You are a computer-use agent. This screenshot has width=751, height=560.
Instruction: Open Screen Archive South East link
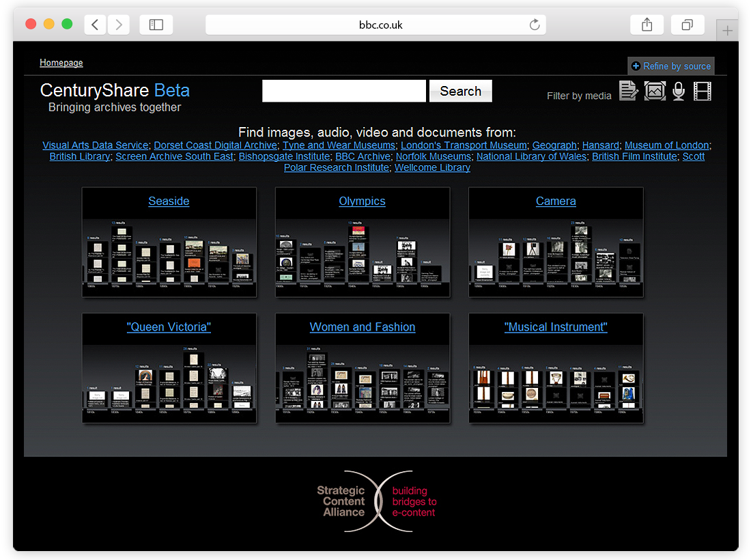pos(174,156)
